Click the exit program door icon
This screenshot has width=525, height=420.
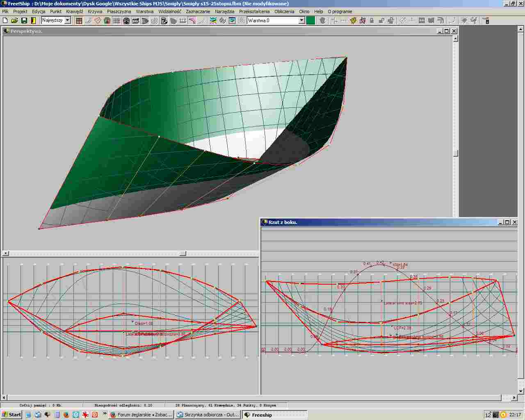[33, 21]
